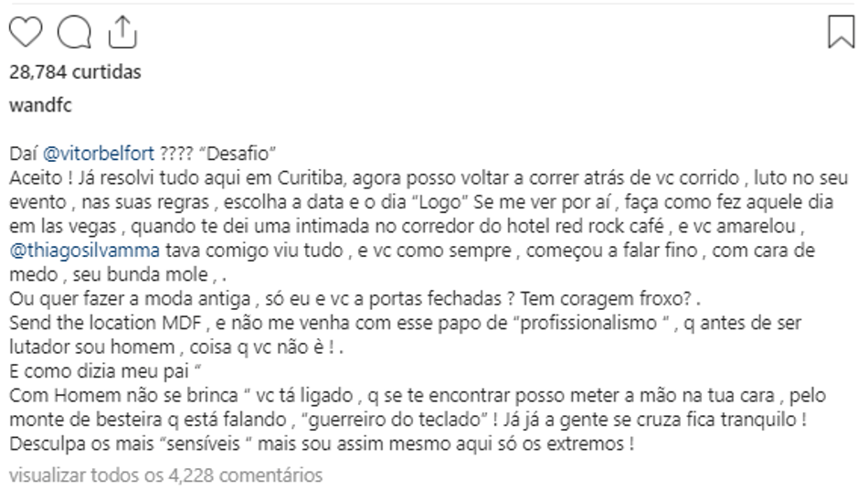Share the post using the upload arrow icon

[x=122, y=32]
